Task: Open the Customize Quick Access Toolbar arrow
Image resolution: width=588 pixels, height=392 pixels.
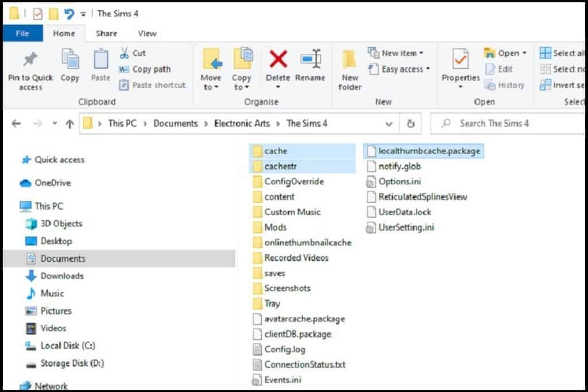Action: (83, 14)
